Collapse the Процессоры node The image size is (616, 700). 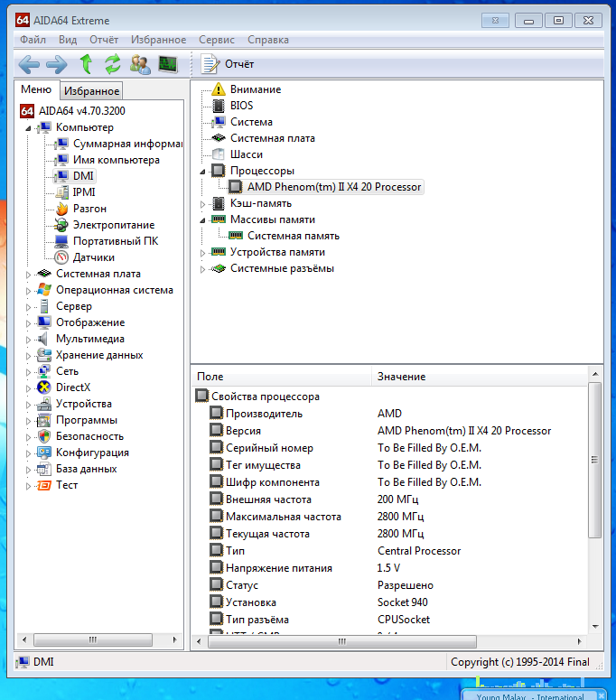coord(203,171)
